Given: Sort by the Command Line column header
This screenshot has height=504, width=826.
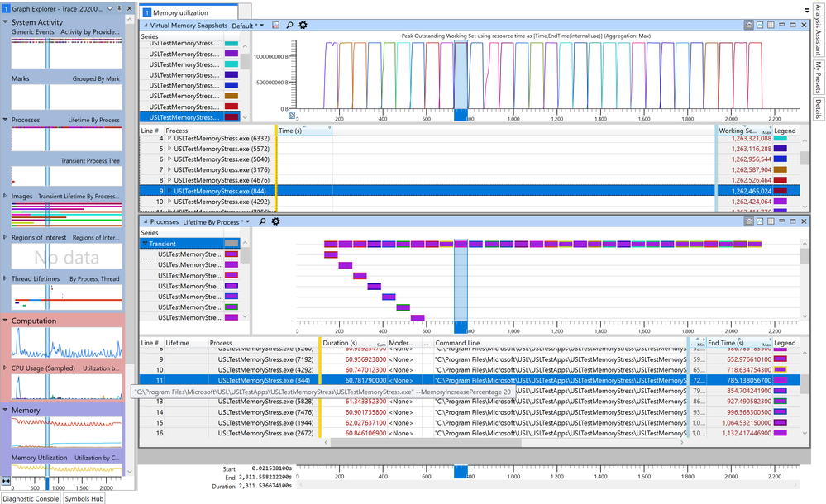Looking at the screenshot, I should tap(455, 343).
